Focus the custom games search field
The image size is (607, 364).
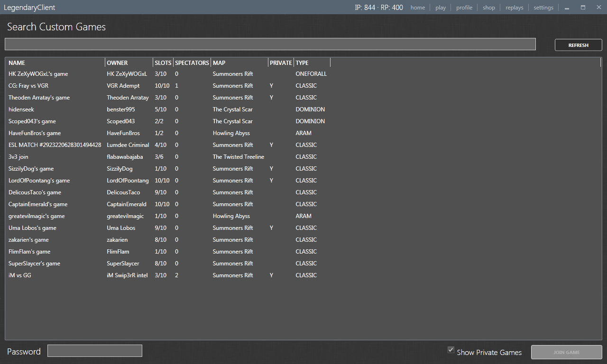tap(270, 44)
